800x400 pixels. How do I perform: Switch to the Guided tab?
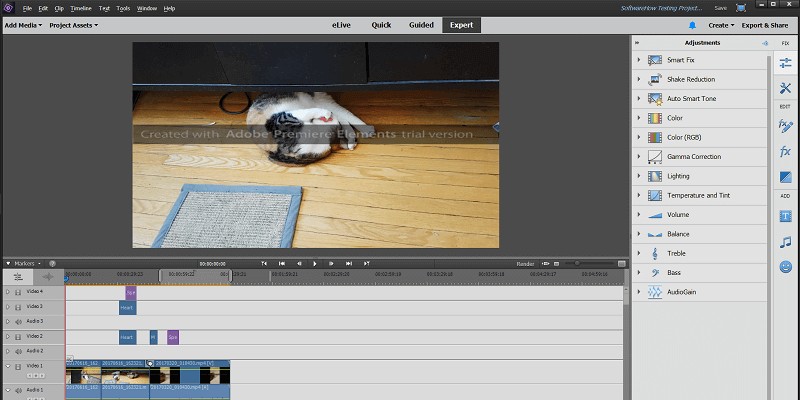pos(421,25)
